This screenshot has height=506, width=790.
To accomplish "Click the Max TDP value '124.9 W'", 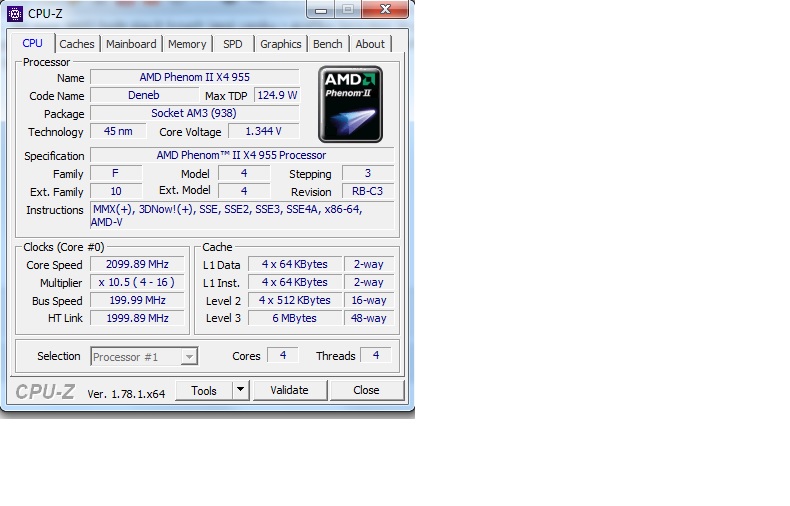I will pos(277,95).
